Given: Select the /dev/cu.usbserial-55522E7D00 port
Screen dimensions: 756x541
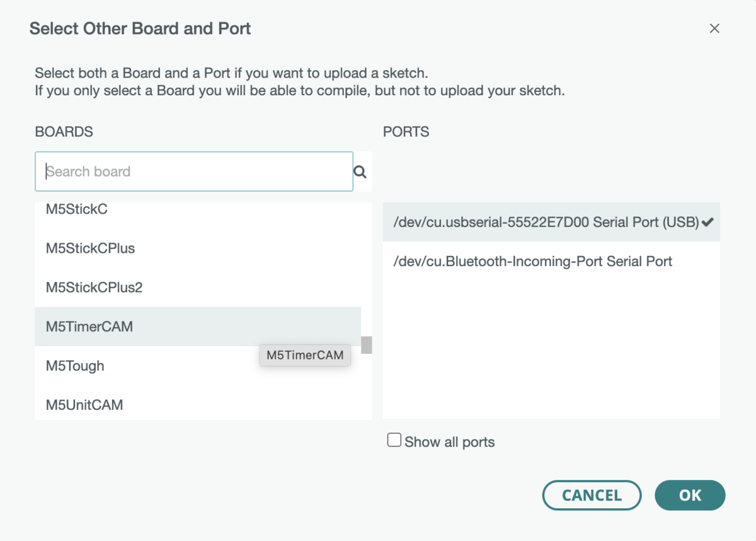Looking at the screenshot, I should click(546, 222).
